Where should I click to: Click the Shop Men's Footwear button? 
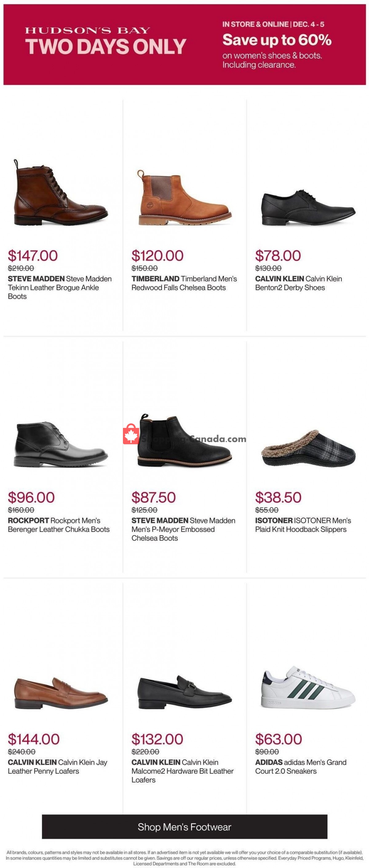pos(184,826)
